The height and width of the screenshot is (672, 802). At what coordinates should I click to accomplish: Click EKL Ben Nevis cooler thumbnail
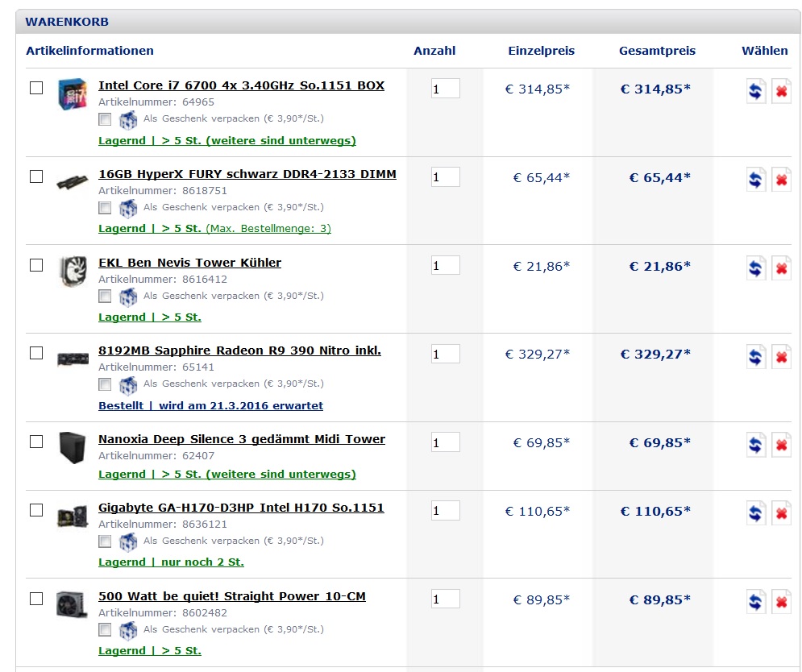(73, 272)
